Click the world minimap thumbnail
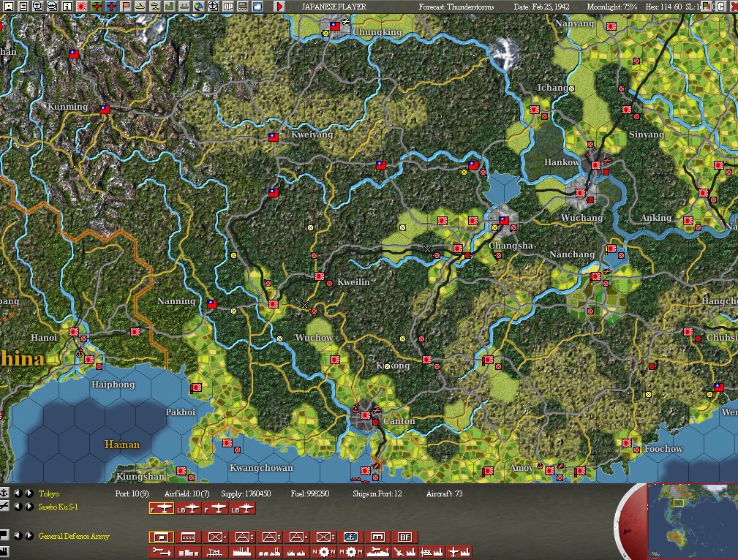The image size is (738, 560). (x=693, y=521)
